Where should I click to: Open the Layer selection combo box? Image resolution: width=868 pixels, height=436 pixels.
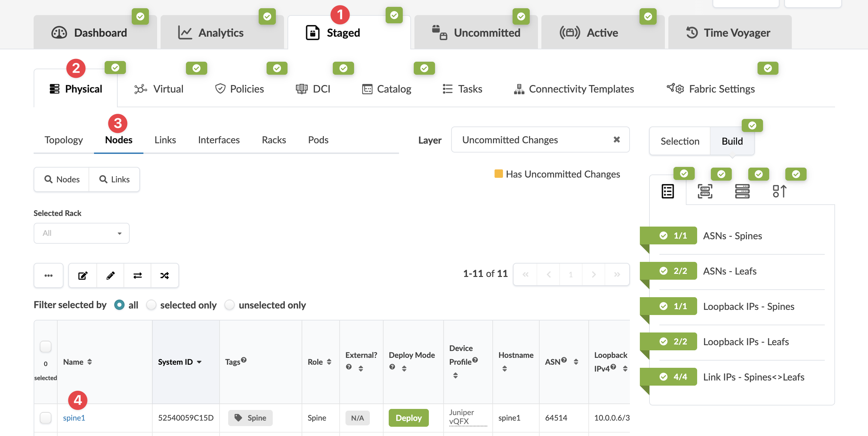point(535,140)
